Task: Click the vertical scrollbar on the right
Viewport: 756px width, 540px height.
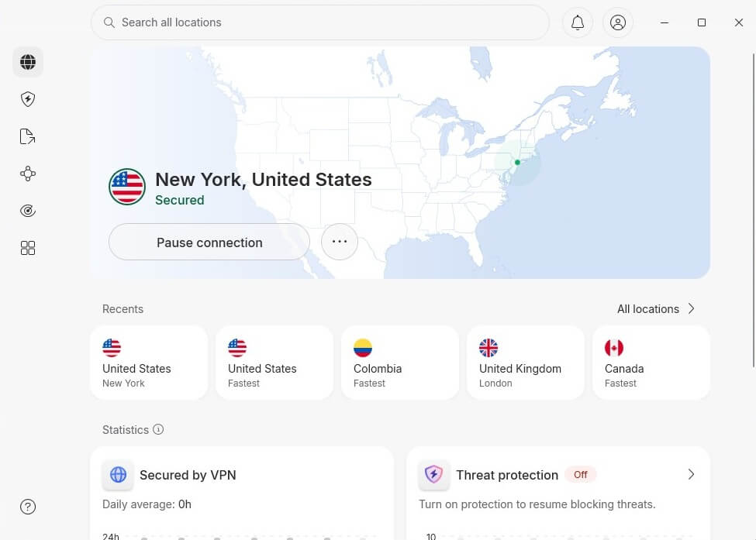Action: 754,211
